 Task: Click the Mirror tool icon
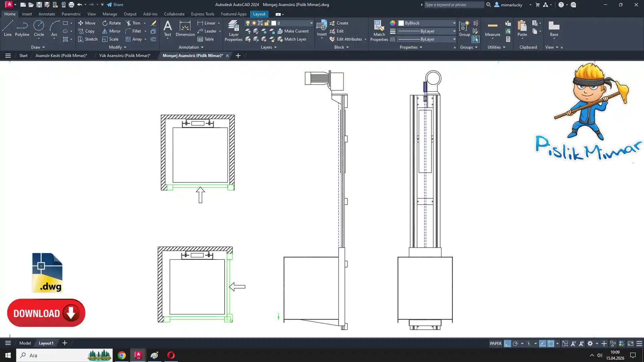[x=105, y=31]
